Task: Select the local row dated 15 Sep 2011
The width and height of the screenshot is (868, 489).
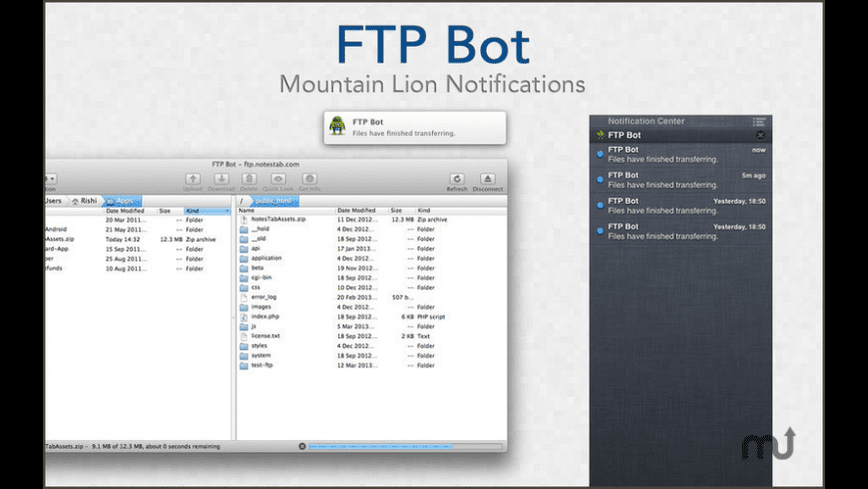Action: pyautogui.click(x=139, y=249)
